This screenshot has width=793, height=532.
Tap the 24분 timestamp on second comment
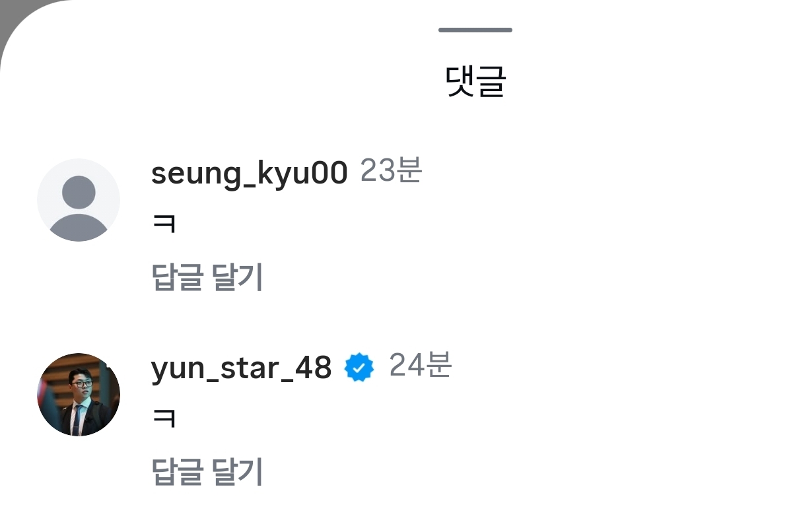pyautogui.click(x=420, y=366)
